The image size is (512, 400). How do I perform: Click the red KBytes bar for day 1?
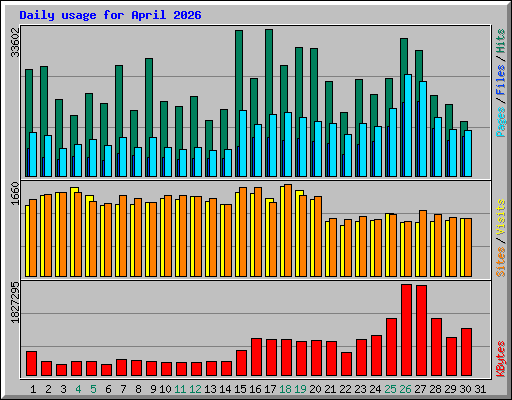click(x=32, y=363)
